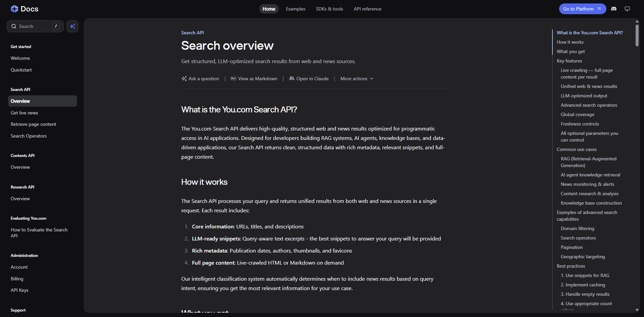Click the arrow on Go to Platform
The image size is (644, 317).
click(599, 9)
